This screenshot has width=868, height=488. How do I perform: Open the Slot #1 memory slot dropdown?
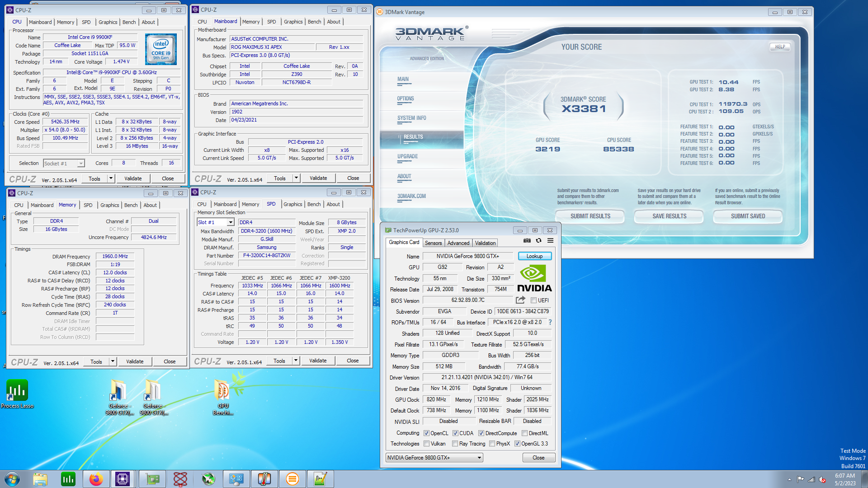point(216,222)
